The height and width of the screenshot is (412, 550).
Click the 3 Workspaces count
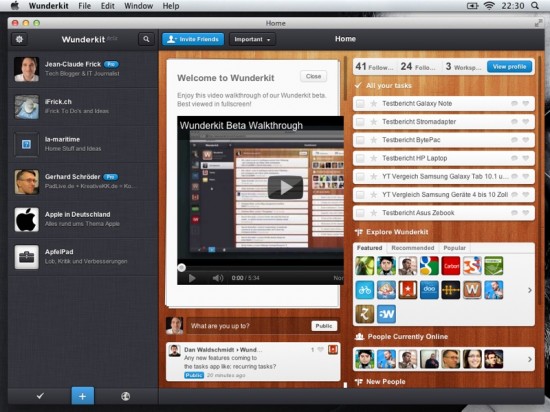point(463,67)
